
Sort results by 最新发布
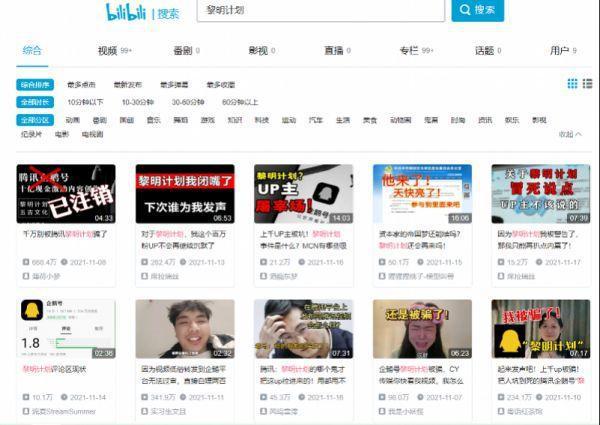(128, 85)
